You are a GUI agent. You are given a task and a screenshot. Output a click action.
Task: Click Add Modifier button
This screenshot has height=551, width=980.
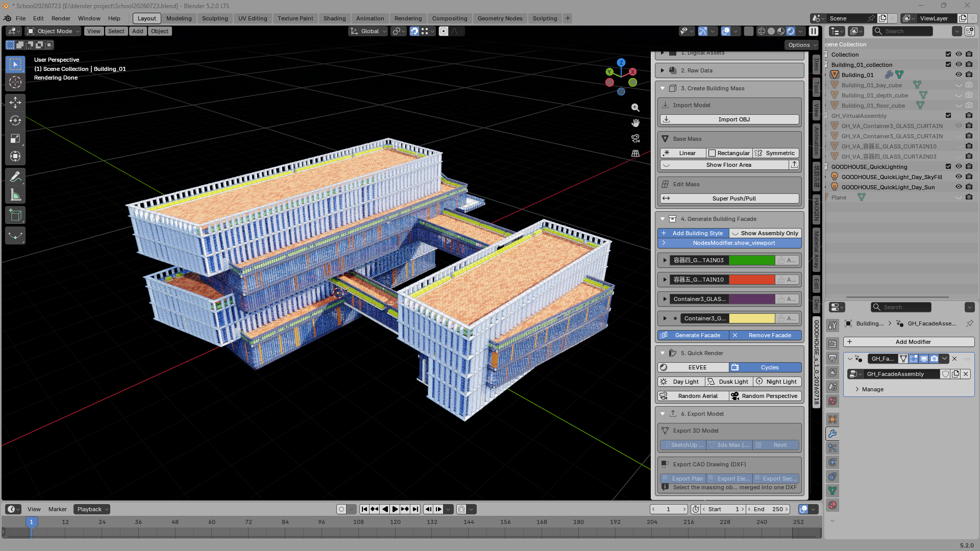click(909, 342)
